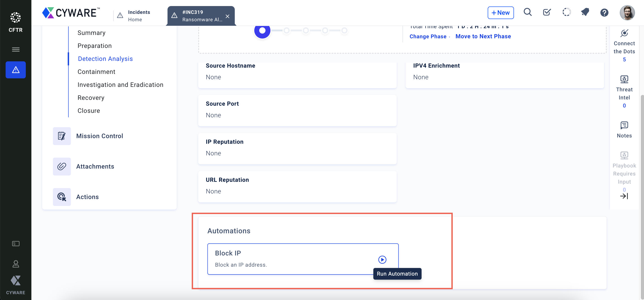The height and width of the screenshot is (300, 644).
Task: Click Change Phase link
Action: (x=428, y=36)
